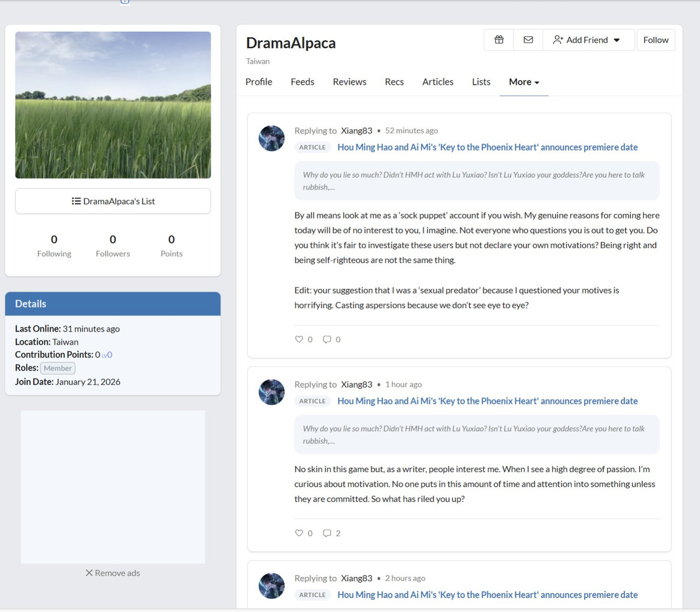
Task: Open the Recs tab
Action: pos(394,81)
